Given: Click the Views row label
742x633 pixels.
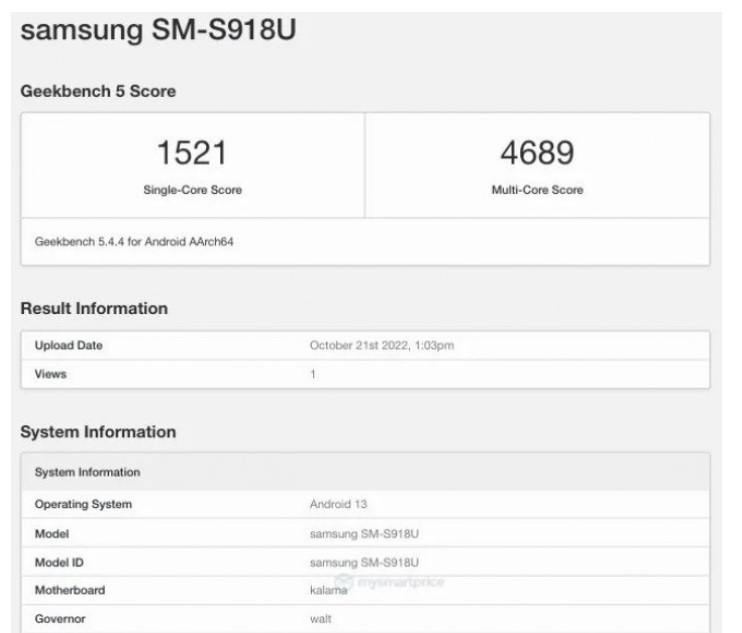Looking at the screenshot, I should pyautogui.click(x=51, y=374).
